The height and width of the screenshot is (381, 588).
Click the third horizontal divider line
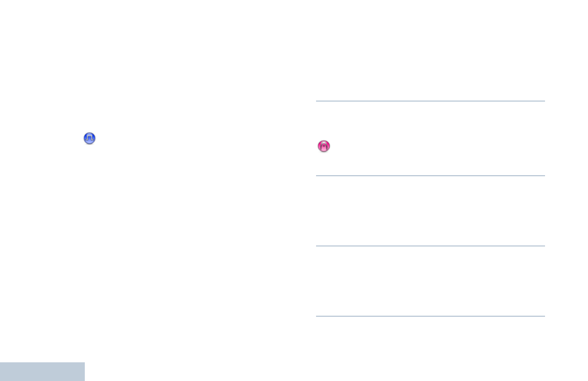click(430, 246)
